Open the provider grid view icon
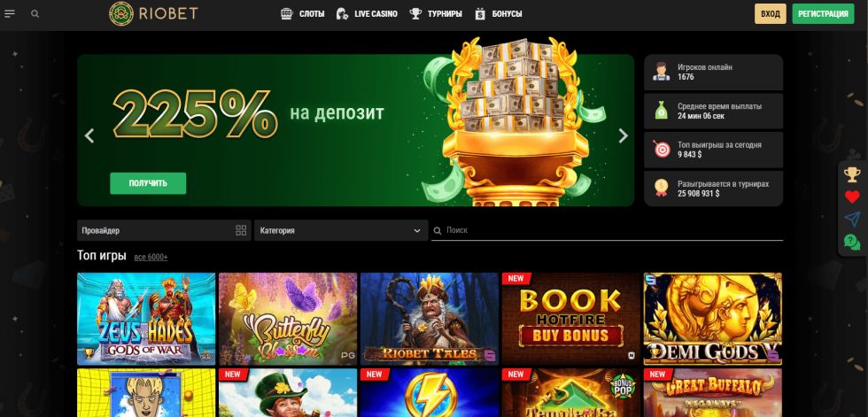 [241, 230]
